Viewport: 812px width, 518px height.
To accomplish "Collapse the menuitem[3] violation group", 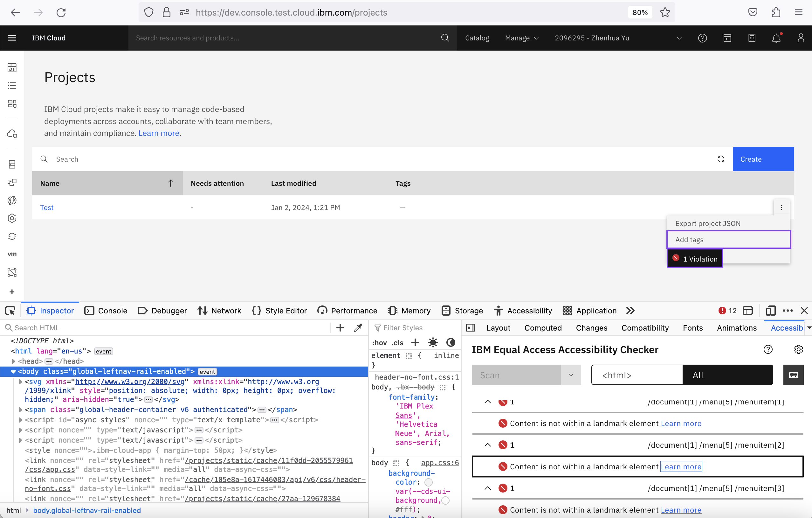I will (x=488, y=488).
